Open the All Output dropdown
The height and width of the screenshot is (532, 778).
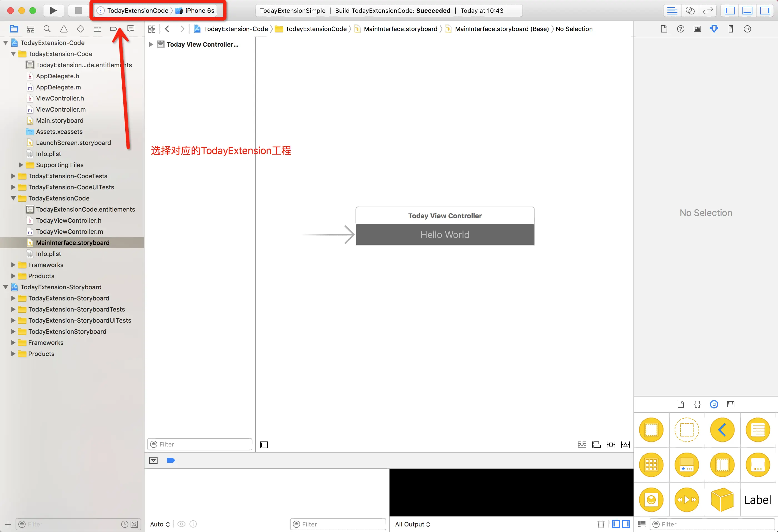point(412,524)
